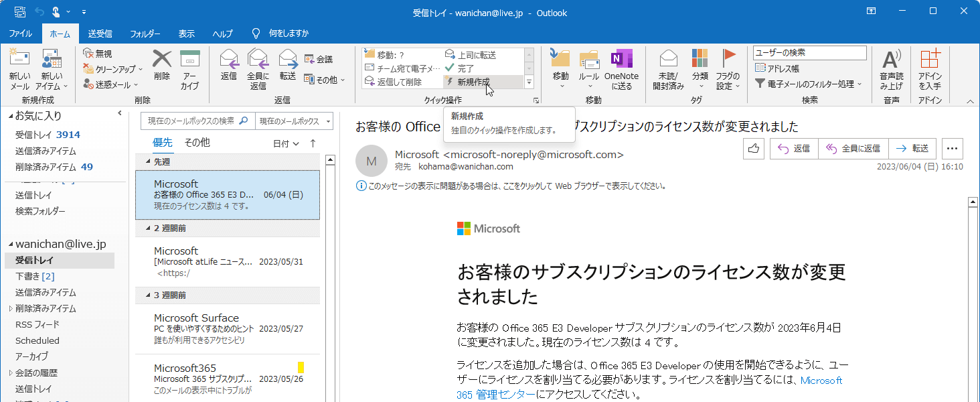Click the 無視 (ignore) icon
980x402 pixels.
click(x=98, y=53)
